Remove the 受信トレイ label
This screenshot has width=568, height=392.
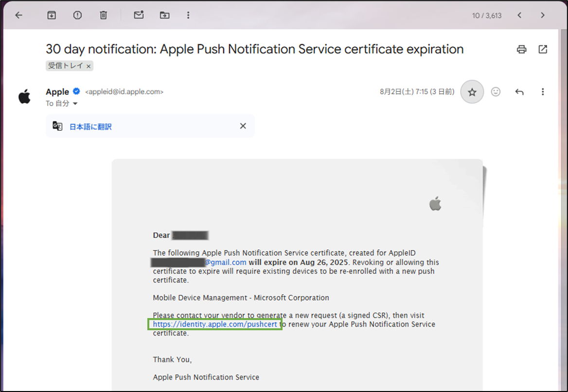pyautogui.click(x=89, y=66)
